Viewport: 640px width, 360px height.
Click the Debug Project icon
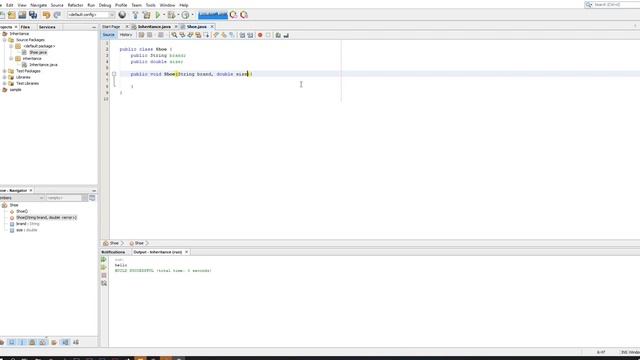point(171,15)
